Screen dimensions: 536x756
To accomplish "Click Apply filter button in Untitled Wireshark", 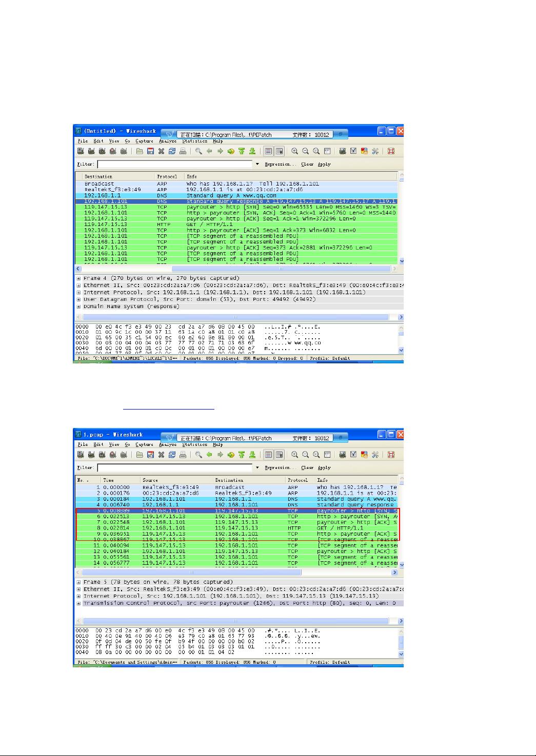I will 324,165.
